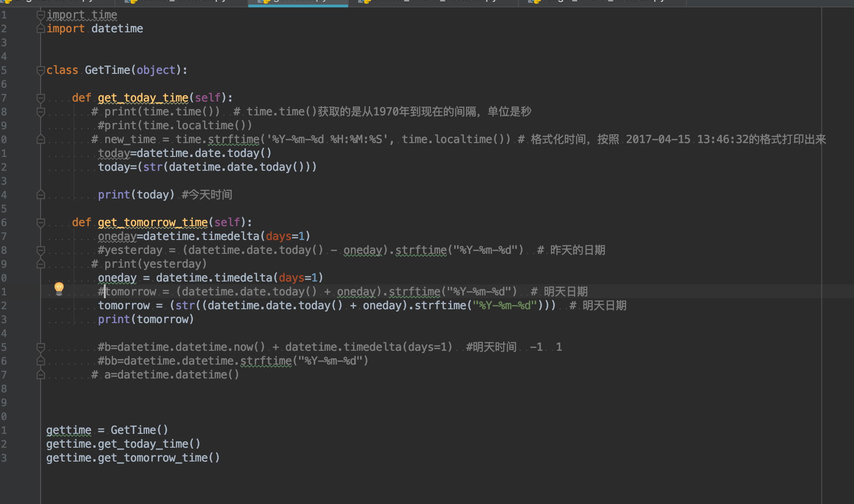Click the 'get_tomorrow_time' name in its def line
Image resolution: width=854 pixels, height=504 pixels.
click(x=153, y=222)
